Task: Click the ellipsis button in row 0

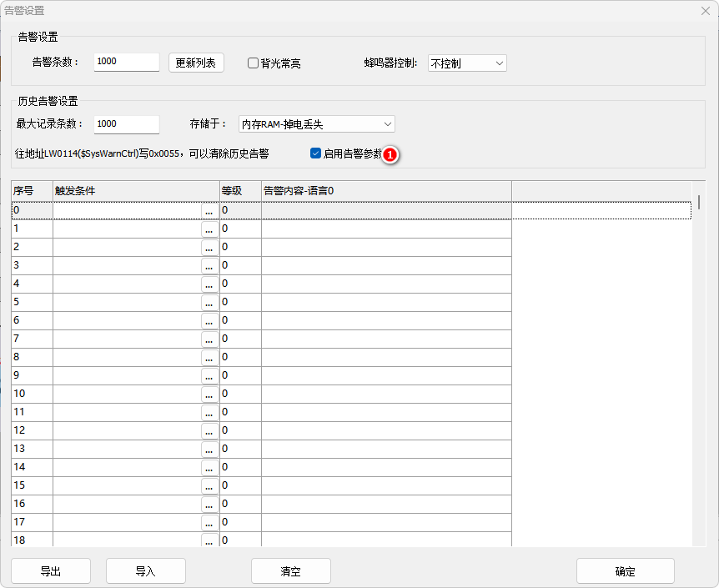Action: (x=209, y=211)
